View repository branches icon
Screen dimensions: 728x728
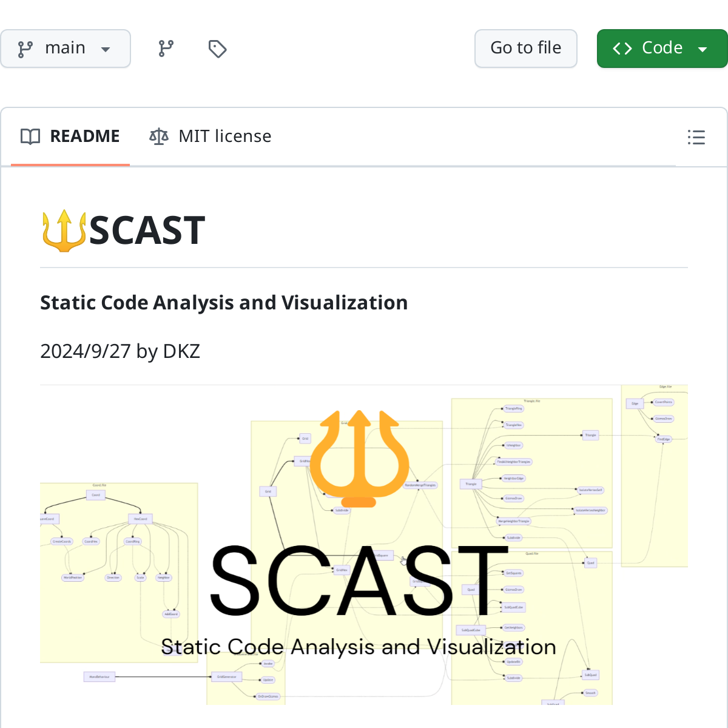tap(166, 49)
